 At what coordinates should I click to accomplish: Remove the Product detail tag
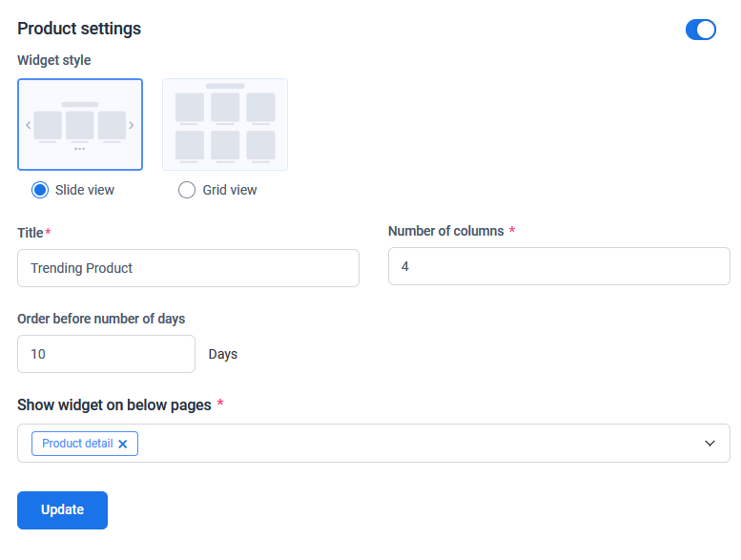(123, 444)
